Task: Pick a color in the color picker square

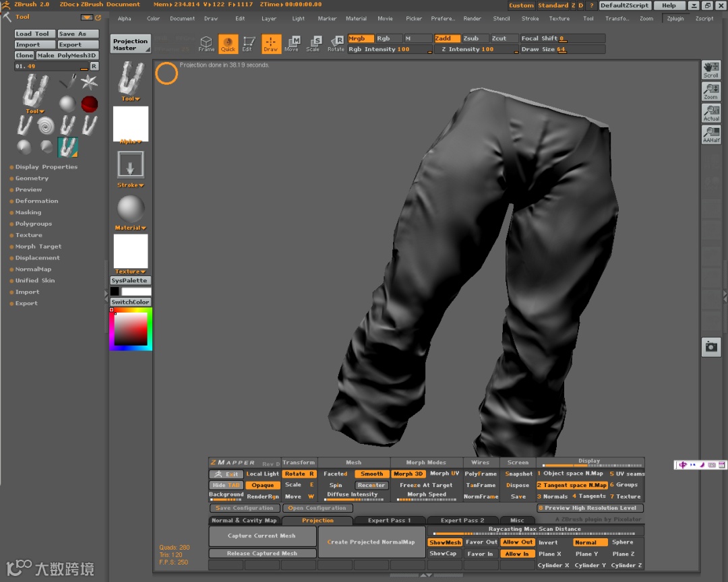Action: (x=131, y=329)
